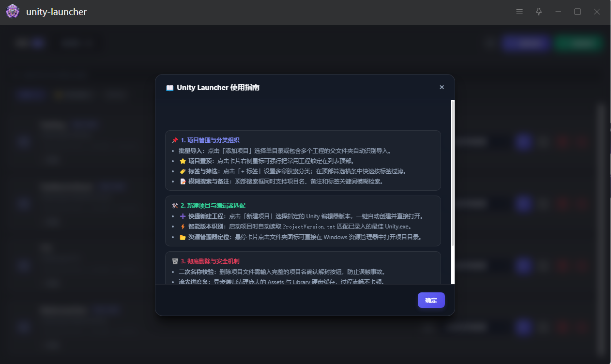Click the 标签与筛选 bullet label
Viewport: 611px width, 364px height.
(203, 171)
